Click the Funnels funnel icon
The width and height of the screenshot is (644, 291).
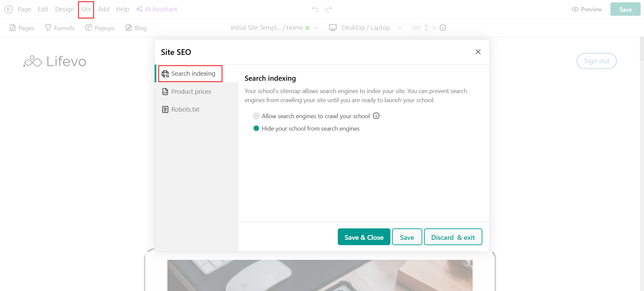click(x=48, y=28)
